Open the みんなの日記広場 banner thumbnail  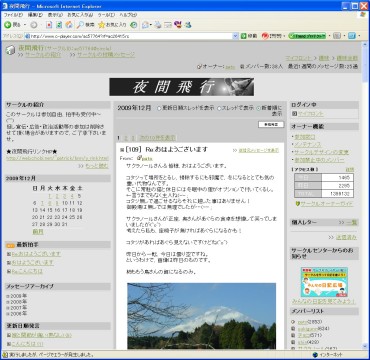(x=324, y=282)
